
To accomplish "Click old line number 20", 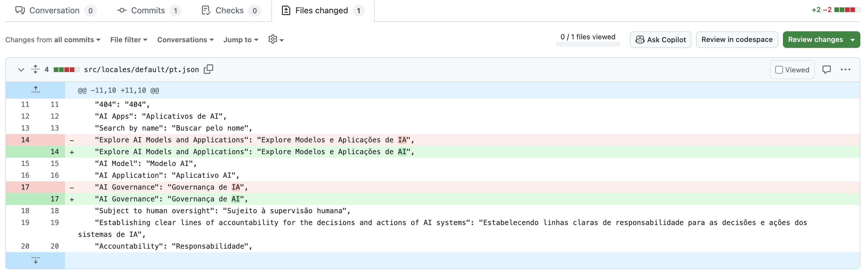I will coord(25,246).
